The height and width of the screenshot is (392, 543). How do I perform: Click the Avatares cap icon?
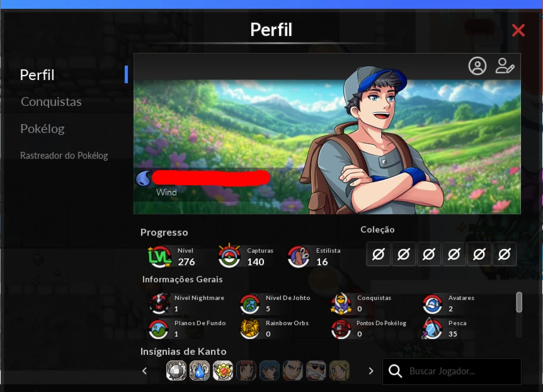[x=432, y=304]
